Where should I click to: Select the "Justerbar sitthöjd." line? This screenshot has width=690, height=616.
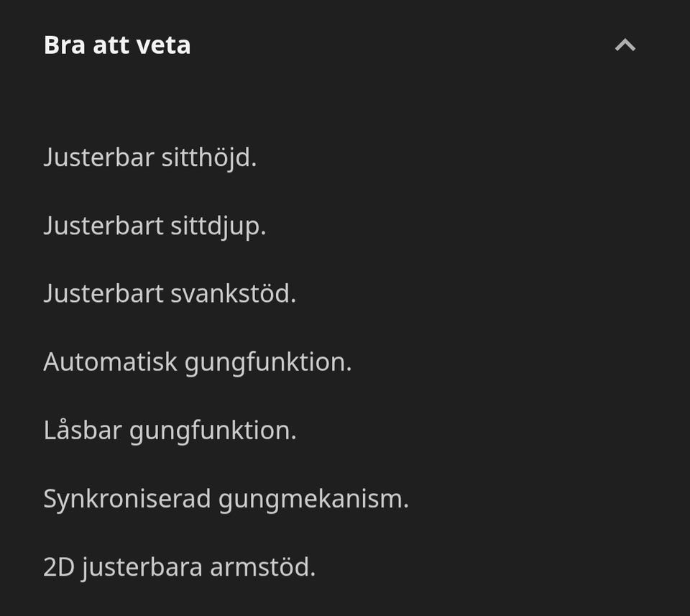(149, 157)
